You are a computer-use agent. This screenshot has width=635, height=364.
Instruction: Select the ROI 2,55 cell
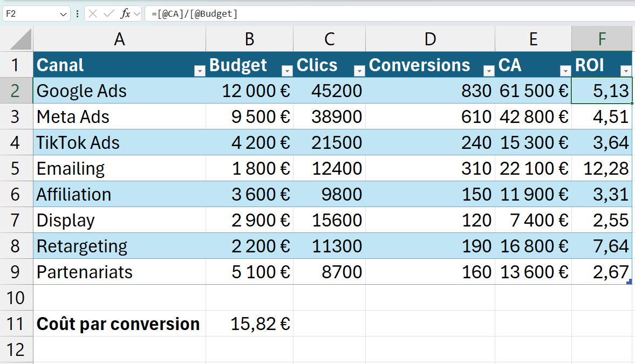point(602,220)
